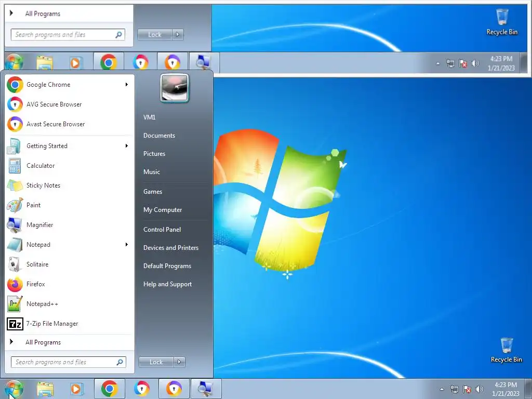
Task: Open Games from the Start menu
Action: [x=153, y=191]
